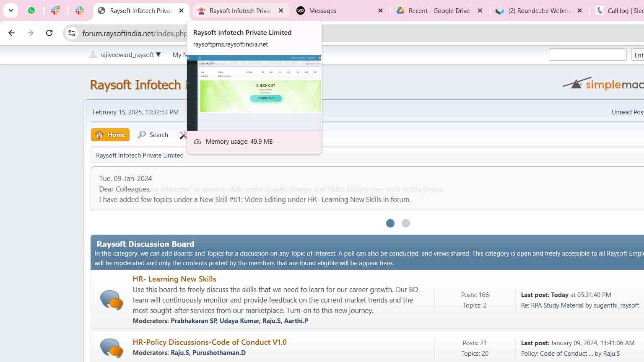Open moderator Prabhakaran SP profile
Viewport: 644px width, 362px height.
click(x=194, y=321)
